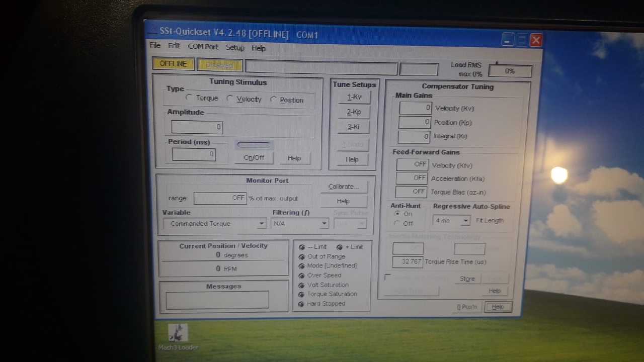This screenshot has width=644, height=362.
Task: Select Torque stimulus type
Action: point(189,97)
